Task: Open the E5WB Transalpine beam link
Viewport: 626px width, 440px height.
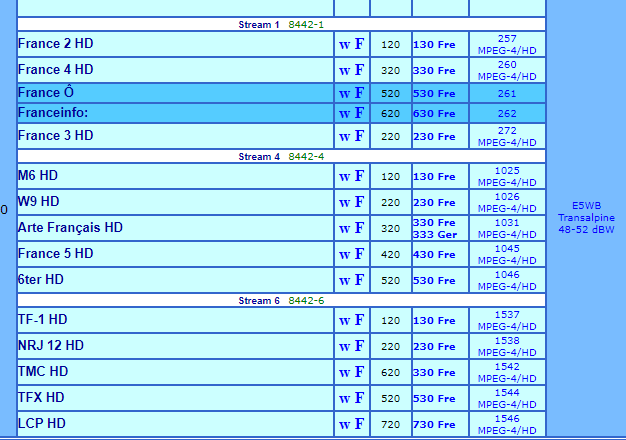Action: click(586, 218)
